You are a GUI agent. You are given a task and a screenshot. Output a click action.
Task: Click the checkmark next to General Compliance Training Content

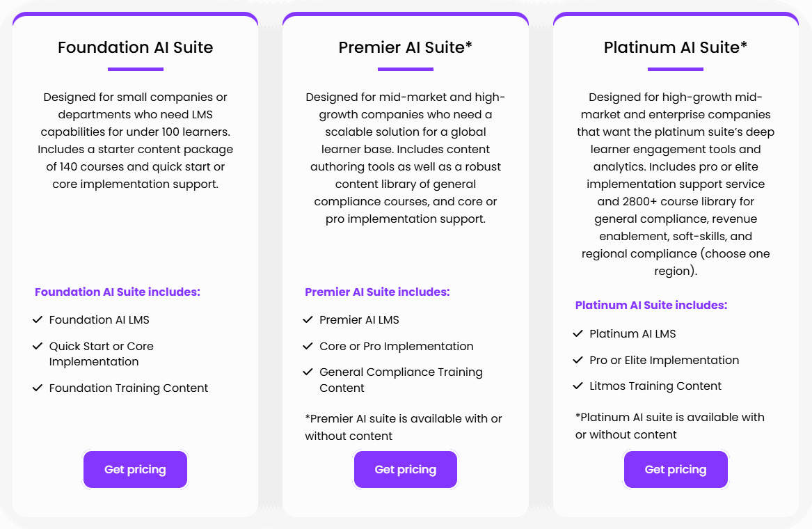click(x=308, y=372)
